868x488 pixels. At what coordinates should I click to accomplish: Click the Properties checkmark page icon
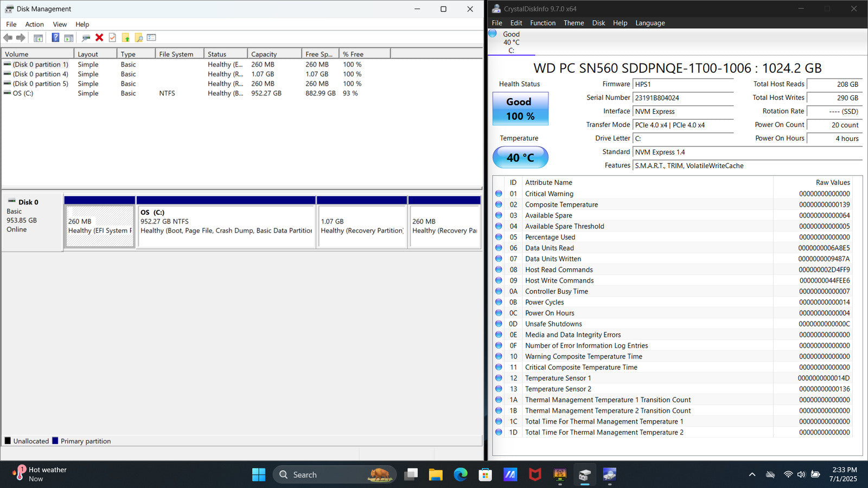(x=112, y=37)
